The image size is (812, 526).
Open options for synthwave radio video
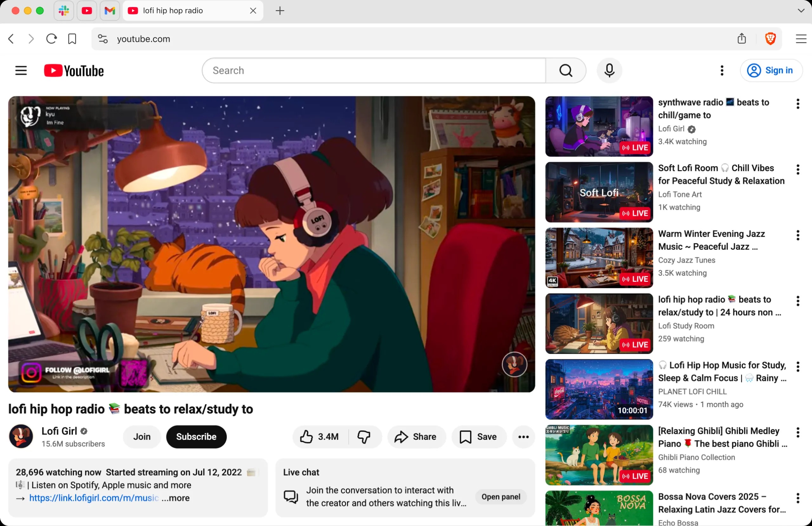[x=798, y=104]
